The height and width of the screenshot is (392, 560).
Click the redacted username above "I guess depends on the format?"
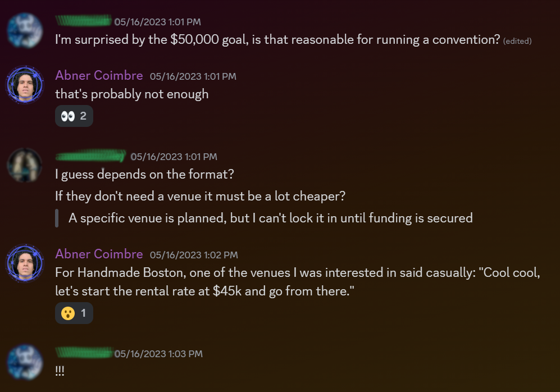click(x=91, y=156)
